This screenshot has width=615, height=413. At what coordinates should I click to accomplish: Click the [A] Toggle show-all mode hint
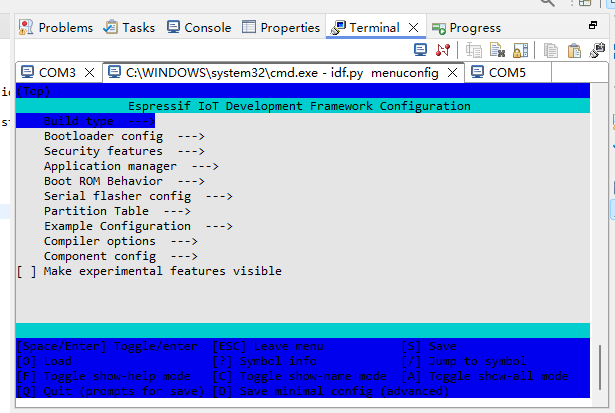click(x=485, y=376)
